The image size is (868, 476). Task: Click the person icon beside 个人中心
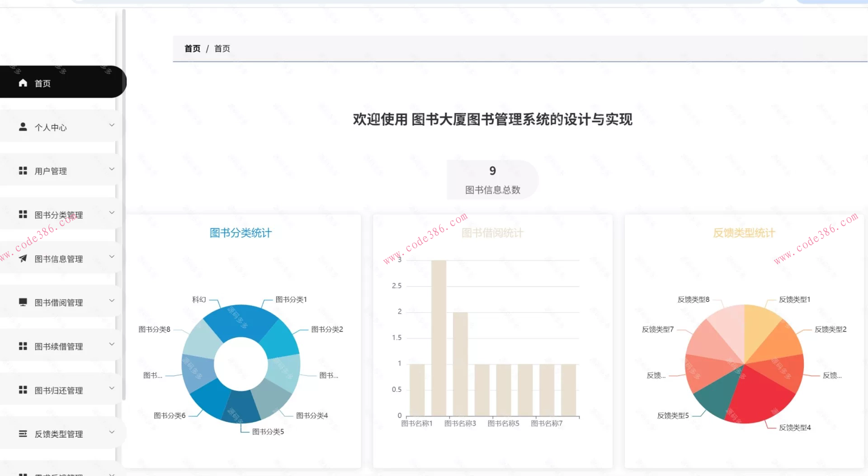click(x=23, y=127)
